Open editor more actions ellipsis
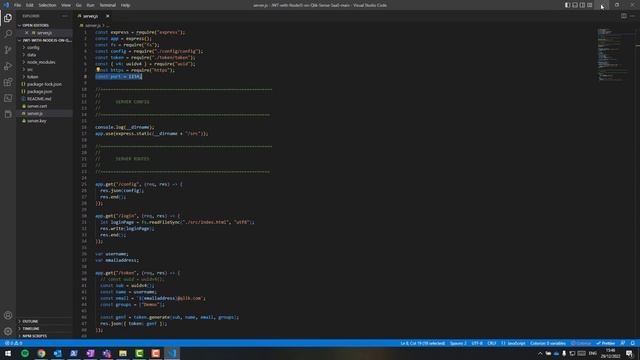Viewport: 640px width, 360px height. [x=632, y=16]
